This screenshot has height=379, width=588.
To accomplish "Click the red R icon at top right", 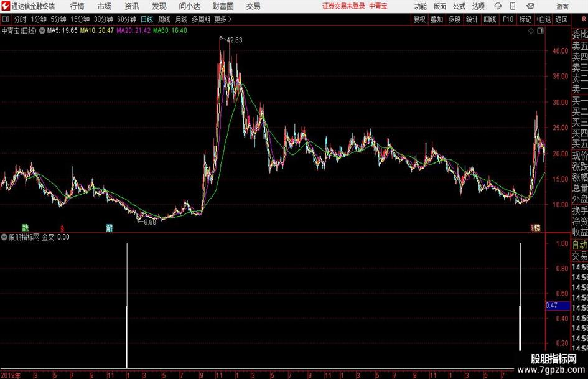I will pos(584,19).
